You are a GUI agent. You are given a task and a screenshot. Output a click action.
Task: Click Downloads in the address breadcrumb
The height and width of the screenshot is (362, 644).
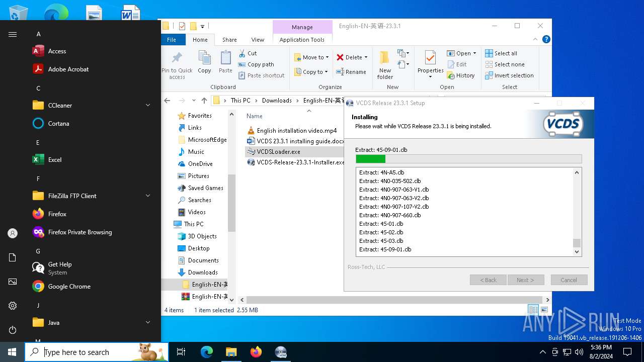(x=277, y=101)
